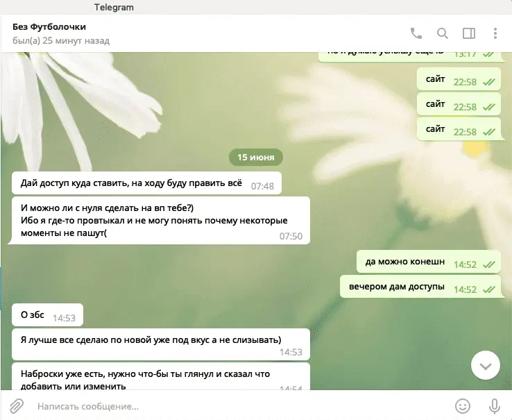Screen dimensions: 512x420
Task: Click the paperclip attach file icon
Action: point(16,405)
